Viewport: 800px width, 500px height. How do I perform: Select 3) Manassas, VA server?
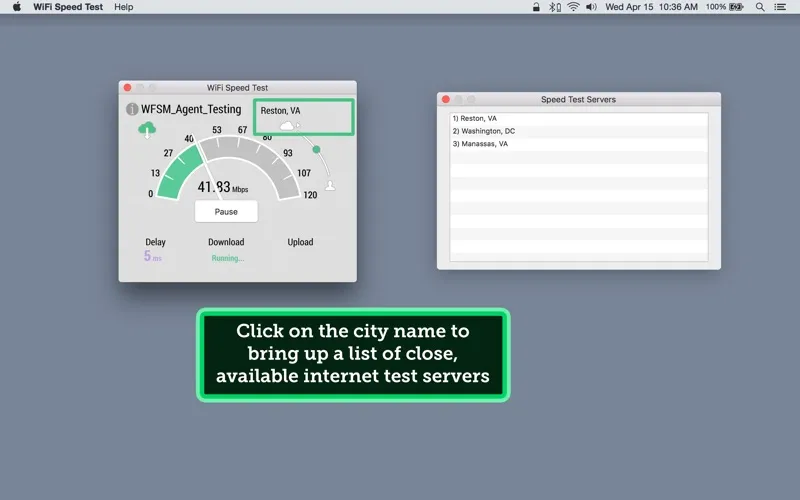(x=579, y=144)
